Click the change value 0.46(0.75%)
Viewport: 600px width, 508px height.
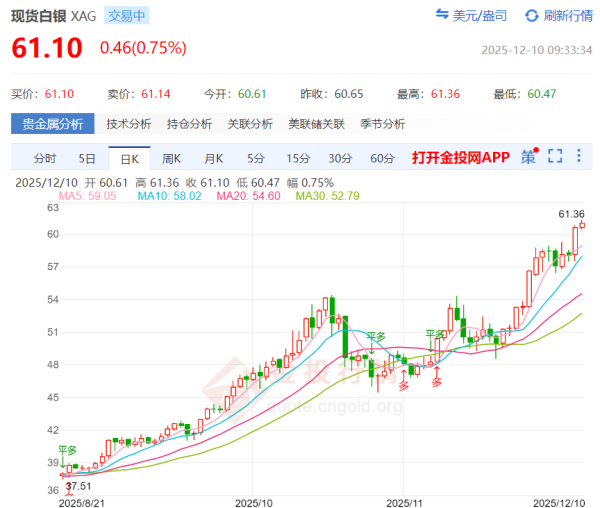tap(143, 48)
